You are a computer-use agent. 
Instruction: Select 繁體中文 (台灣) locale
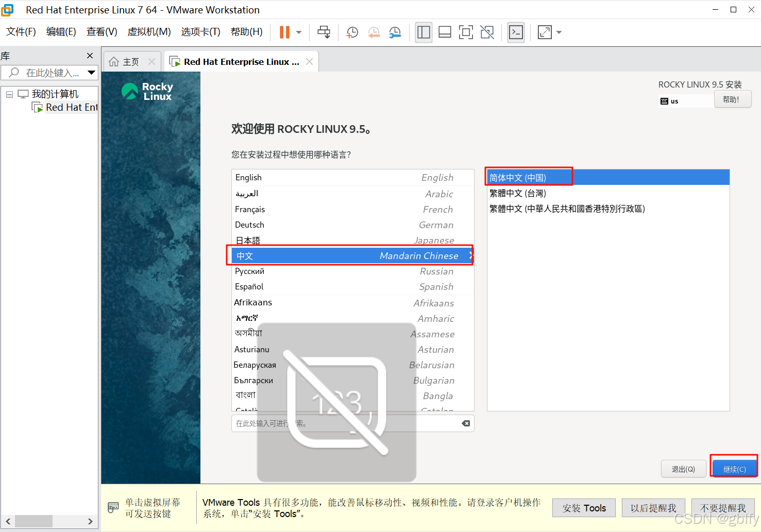tap(608, 193)
